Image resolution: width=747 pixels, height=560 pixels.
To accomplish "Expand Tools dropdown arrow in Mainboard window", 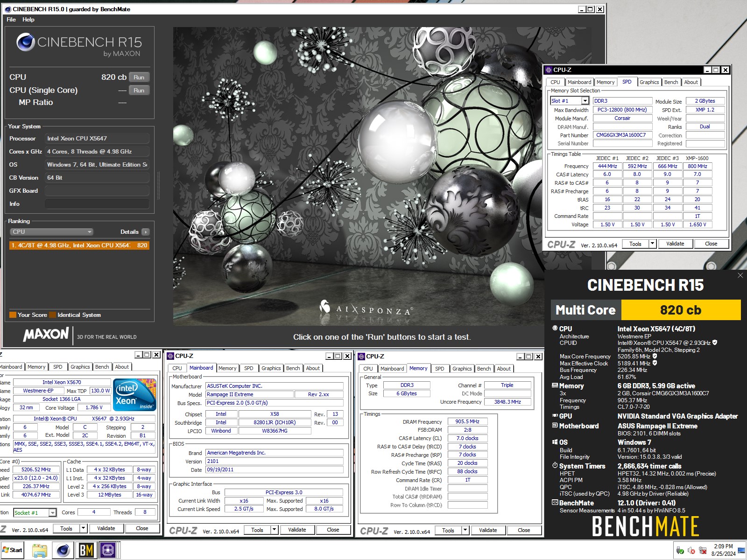I will pos(275,530).
